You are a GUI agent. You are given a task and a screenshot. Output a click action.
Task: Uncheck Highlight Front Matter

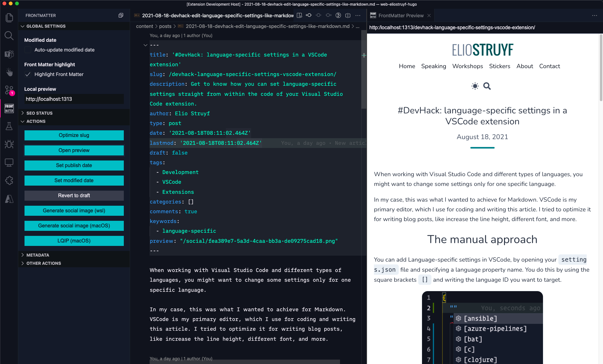click(x=28, y=74)
